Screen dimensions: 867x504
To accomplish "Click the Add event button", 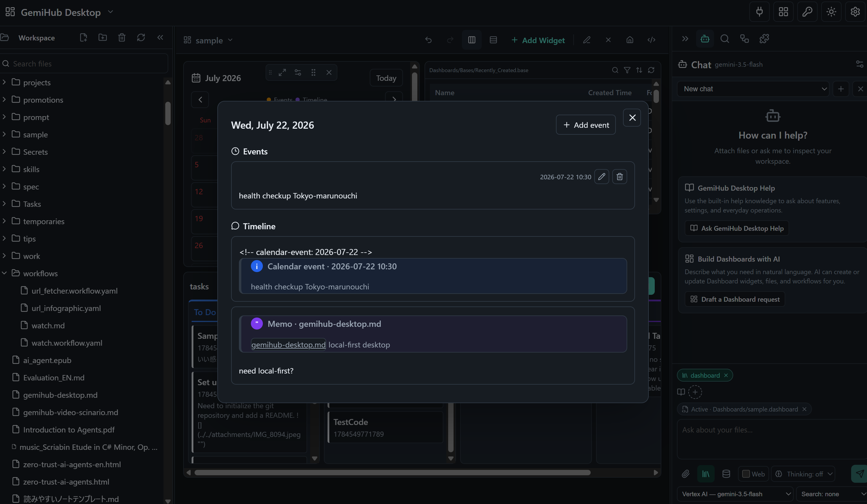I will click(586, 125).
